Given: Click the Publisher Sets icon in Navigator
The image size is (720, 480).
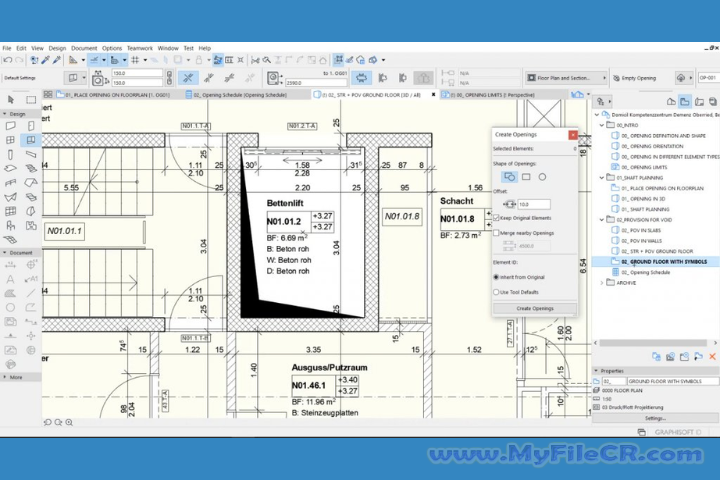Looking at the screenshot, I should [712, 102].
